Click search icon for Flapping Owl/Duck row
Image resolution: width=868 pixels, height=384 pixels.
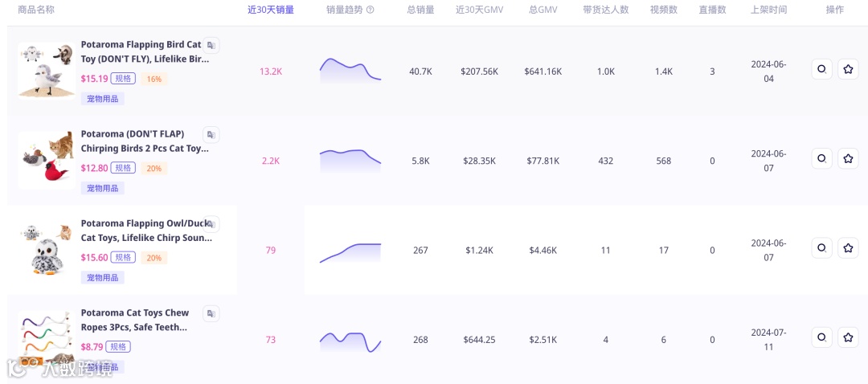pos(821,248)
